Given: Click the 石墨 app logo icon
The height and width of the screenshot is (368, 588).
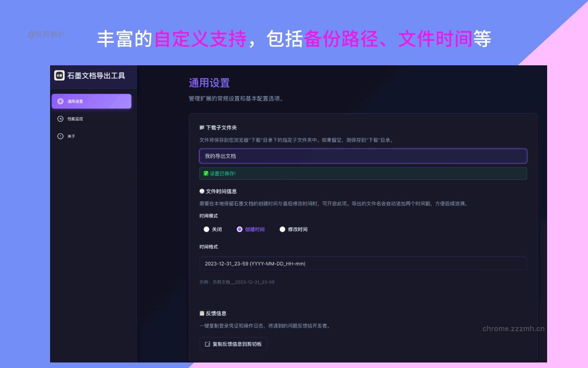Looking at the screenshot, I should [59, 75].
